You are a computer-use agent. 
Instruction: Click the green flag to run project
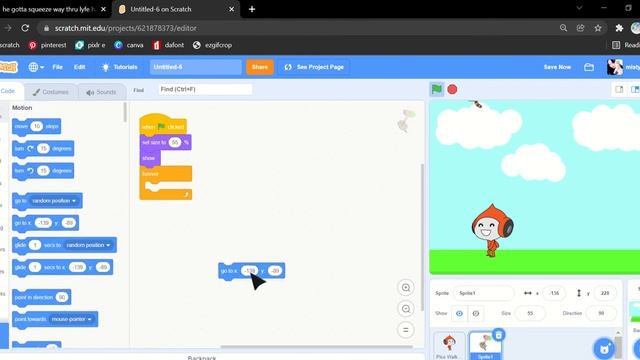point(436,89)
